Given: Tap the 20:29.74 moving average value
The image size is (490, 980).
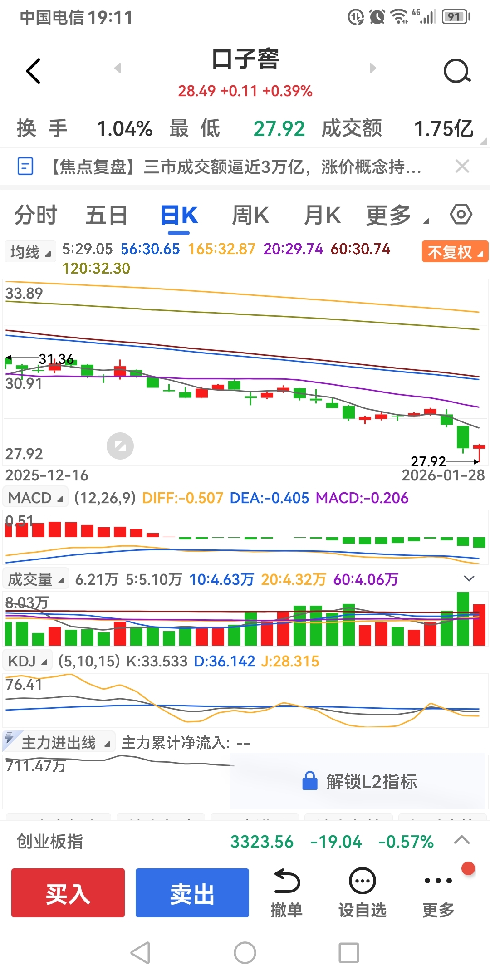Looking at the screenshot, I should (x=293, y=249).
